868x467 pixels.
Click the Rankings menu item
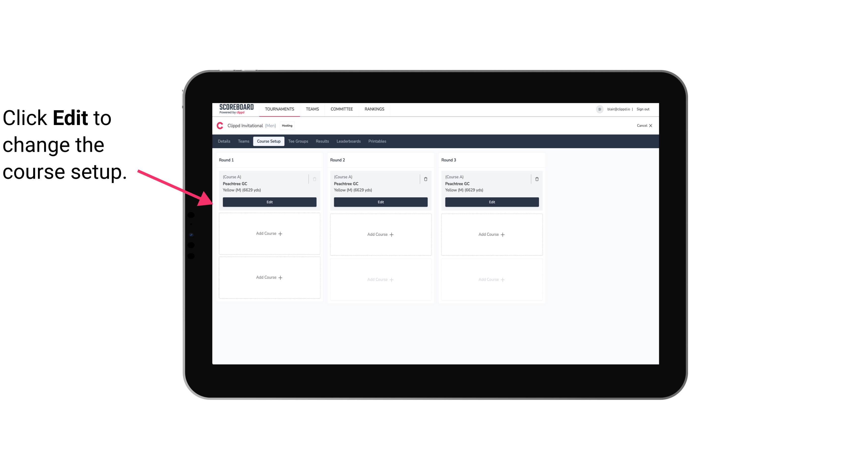[x=374, y=109]
